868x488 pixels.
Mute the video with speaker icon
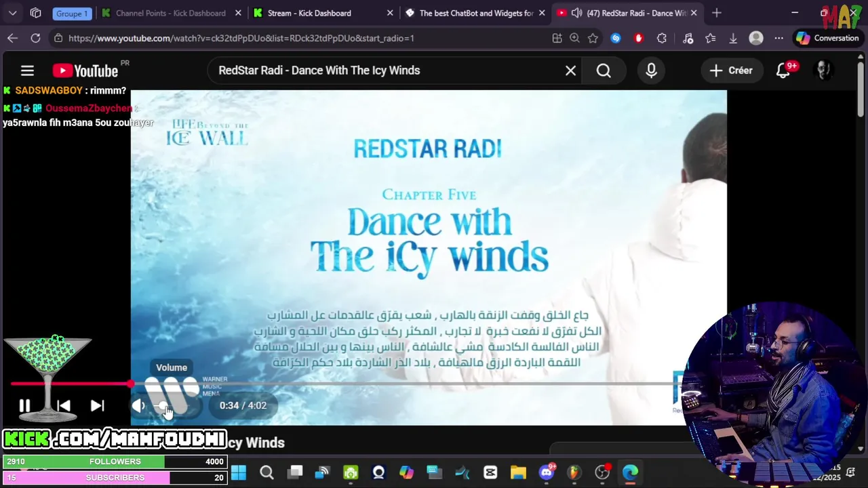pyautogui.click(x=138, y=405)
